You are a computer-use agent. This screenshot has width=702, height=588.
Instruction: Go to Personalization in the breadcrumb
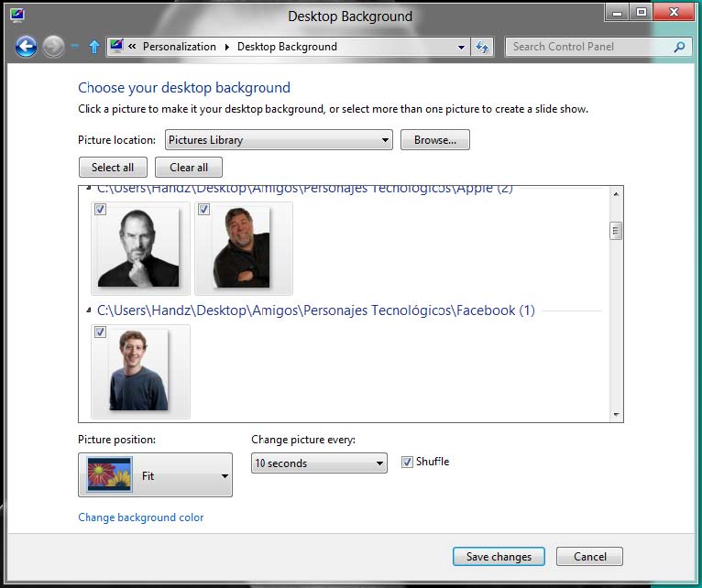[x=180, y=47]
